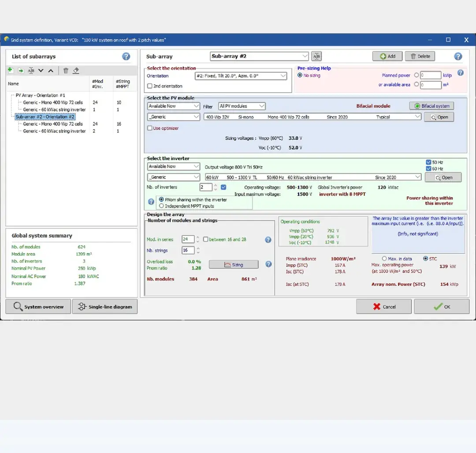This screenshot has width=476, height=453.
Task: Select Independent MPPT inputs radio button
Action: point(161,206)
